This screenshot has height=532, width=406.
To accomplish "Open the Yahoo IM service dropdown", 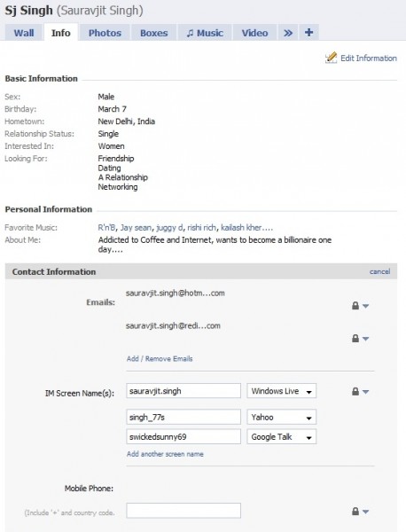I will 282,417.
